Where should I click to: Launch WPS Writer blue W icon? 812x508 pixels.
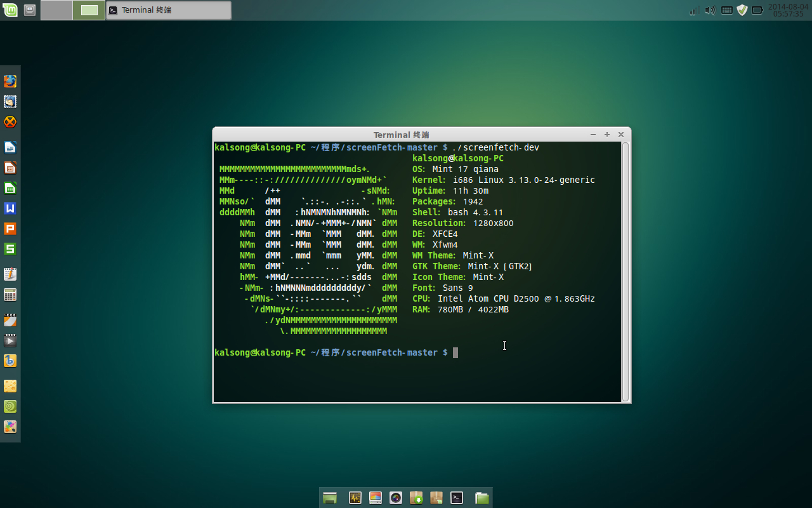(x=10, y=208)
